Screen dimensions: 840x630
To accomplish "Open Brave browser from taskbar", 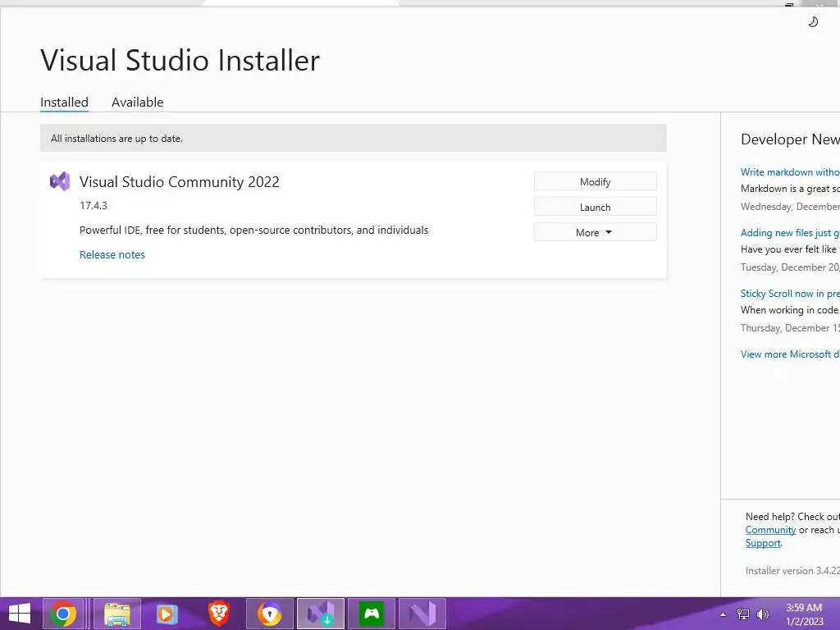I will (x=218, y=614).
